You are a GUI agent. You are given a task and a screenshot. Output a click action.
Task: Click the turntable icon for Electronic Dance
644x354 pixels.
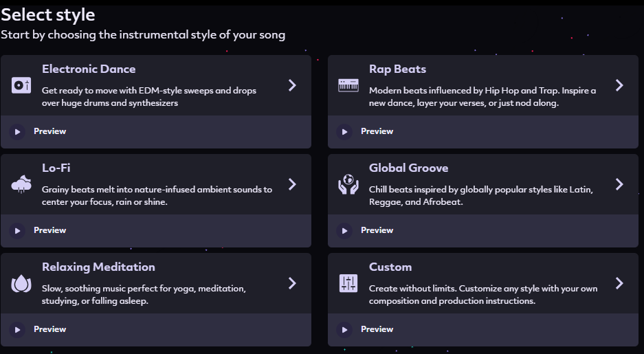(x=21, y=85)
